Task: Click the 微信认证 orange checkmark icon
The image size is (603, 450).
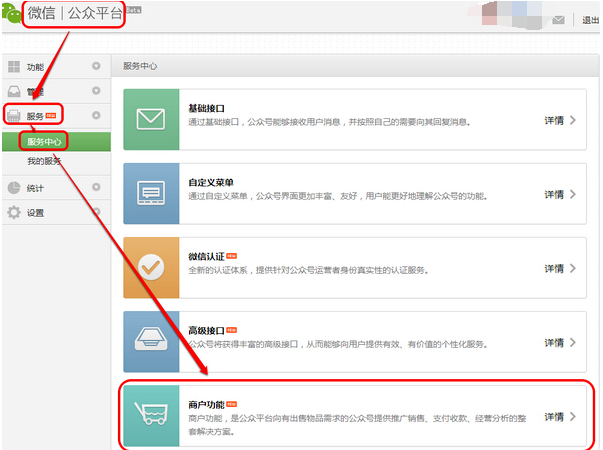Action: click(x=151, y=268)
